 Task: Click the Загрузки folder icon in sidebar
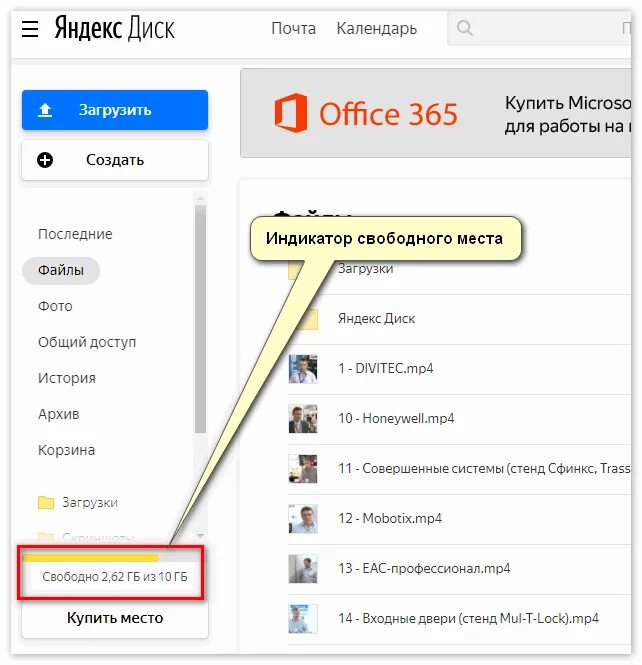point(46,502)
